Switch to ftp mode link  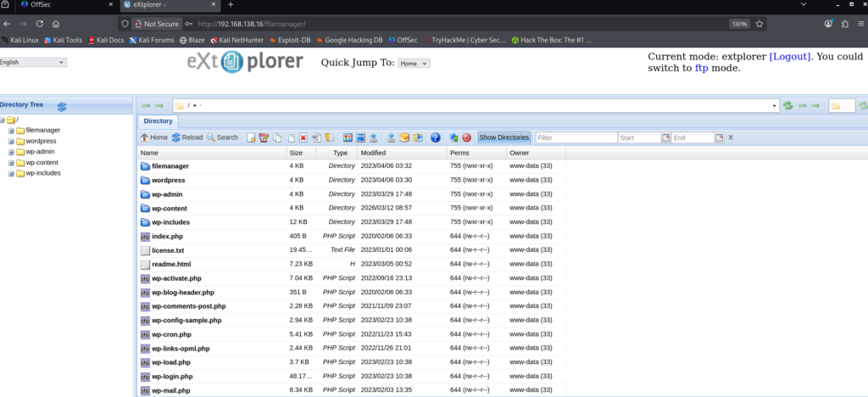coord(701,68)
